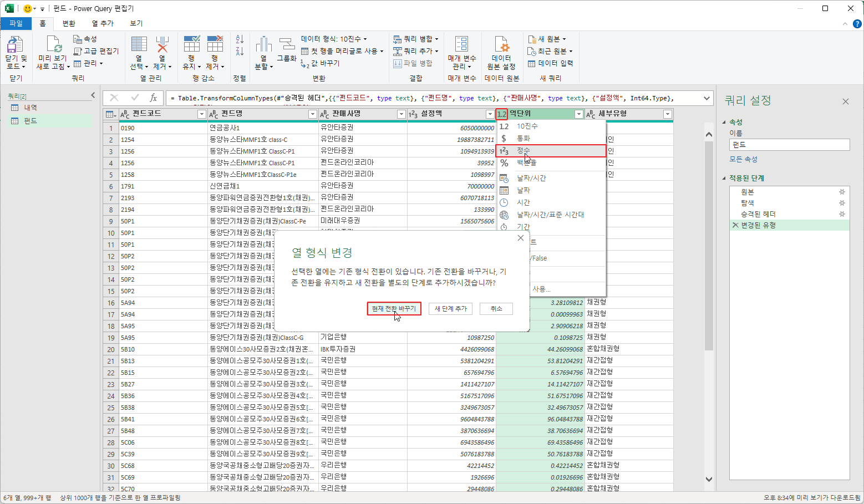Close the 쿼리 설정 pane
This screenshot has height=504, width=864.
(x=845, y=101)
